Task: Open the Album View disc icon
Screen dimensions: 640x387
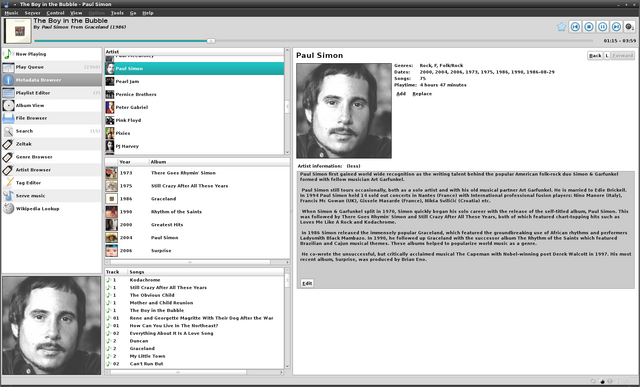Action: [8, 105]
